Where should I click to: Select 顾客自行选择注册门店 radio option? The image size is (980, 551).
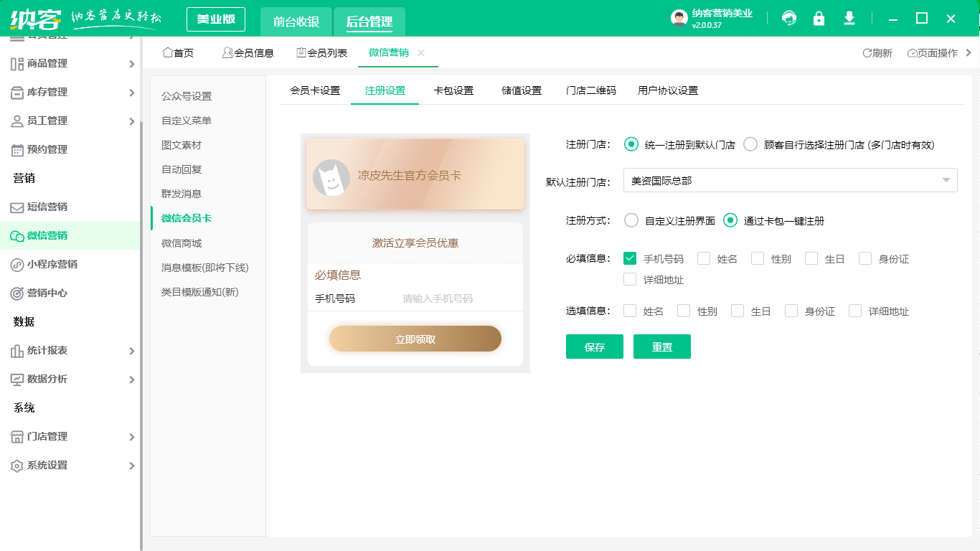tap(750, 144)
